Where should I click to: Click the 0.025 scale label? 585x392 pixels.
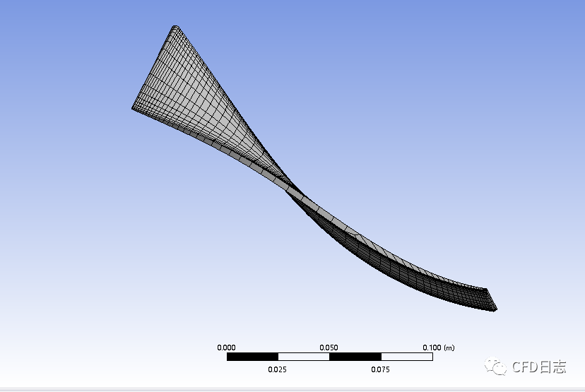[x=277, y=369]
